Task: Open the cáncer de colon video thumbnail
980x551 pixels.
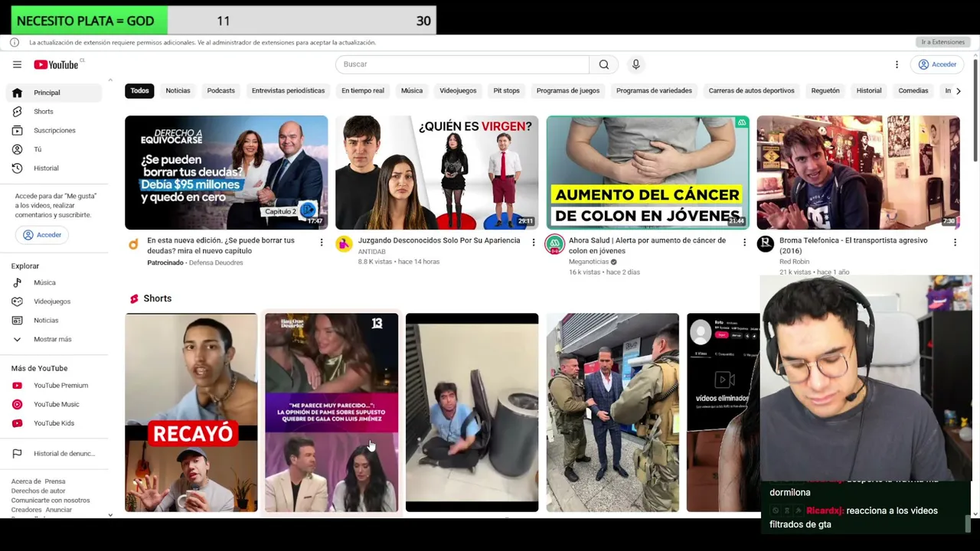Action: (x=648, y=172)
